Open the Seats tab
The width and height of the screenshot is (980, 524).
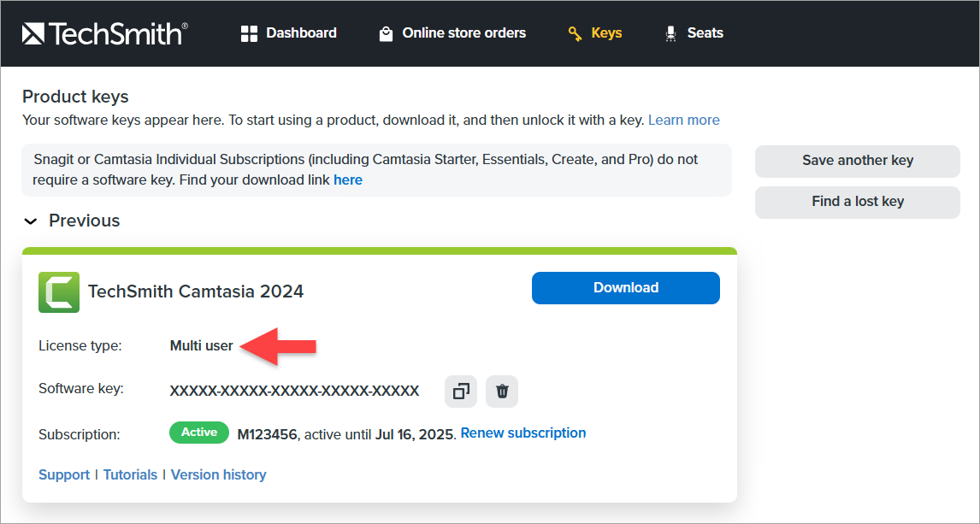694,33
